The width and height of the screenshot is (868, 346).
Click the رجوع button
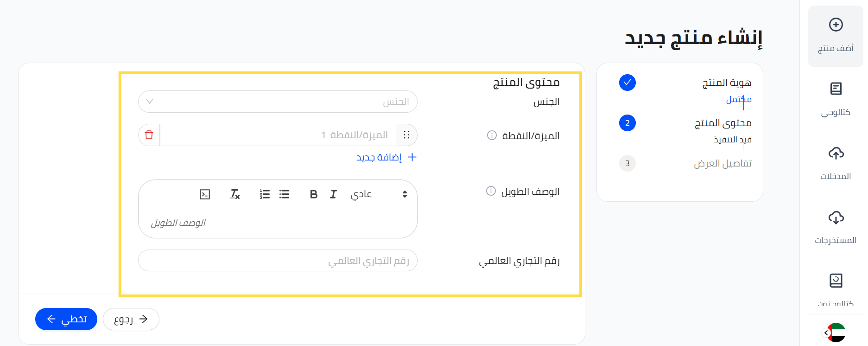(131, 319)
